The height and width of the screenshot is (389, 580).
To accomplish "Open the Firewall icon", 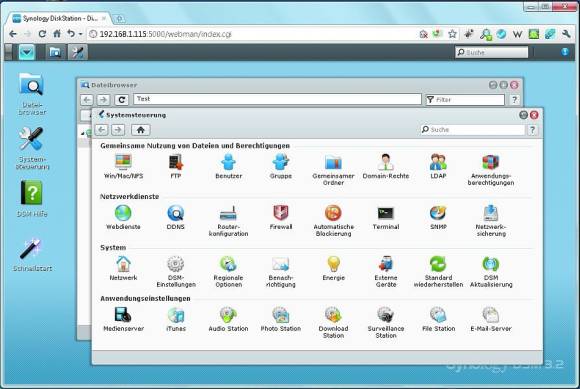I will point(281,217).
